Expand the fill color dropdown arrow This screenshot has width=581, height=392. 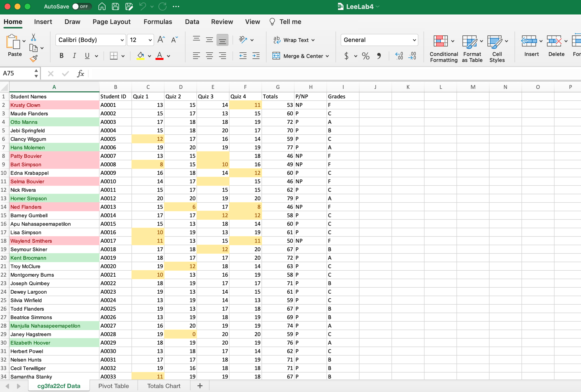(x=149, y=56)
